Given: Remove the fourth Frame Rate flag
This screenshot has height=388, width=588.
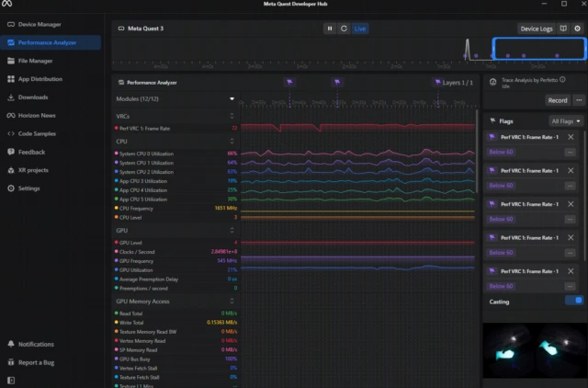Looking at the screenshot, I should click(x=571, y=237).
